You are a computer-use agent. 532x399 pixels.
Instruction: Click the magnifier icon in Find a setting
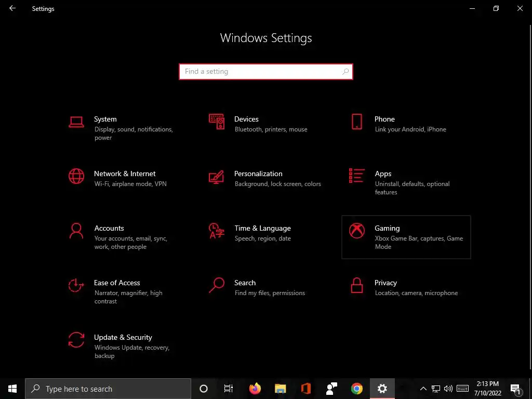[345, 72]
